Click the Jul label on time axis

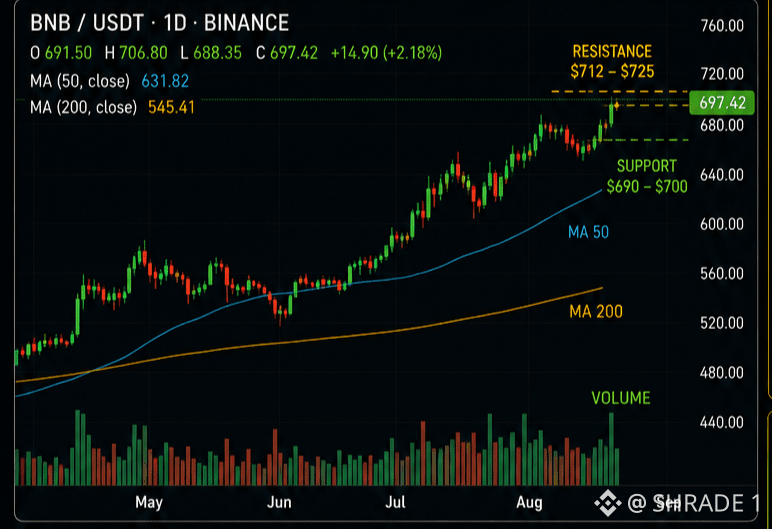(395, 502)
